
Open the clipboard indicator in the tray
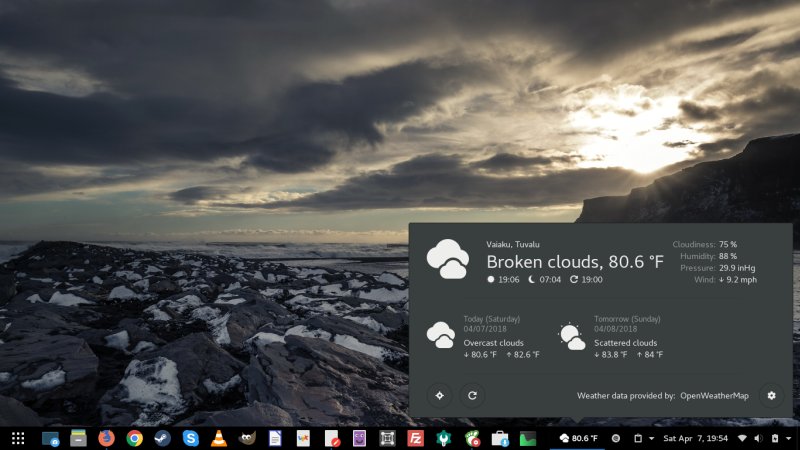pyautogui.click(x=638, y=438)
